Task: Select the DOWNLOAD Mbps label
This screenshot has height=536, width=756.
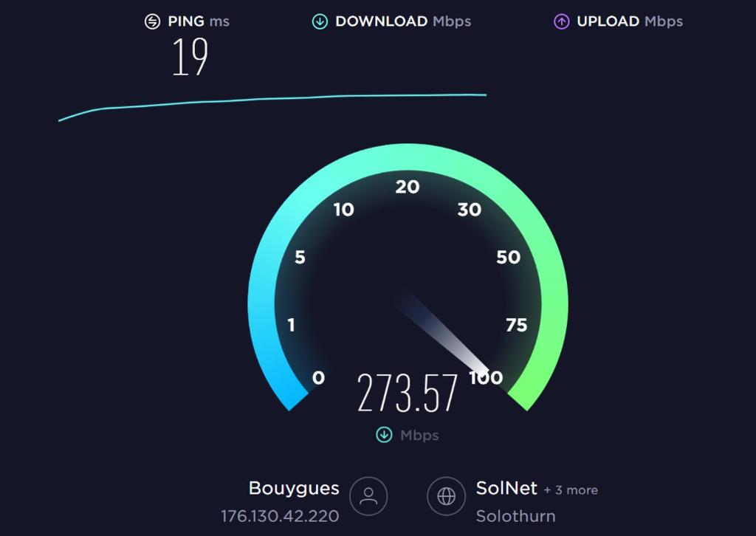Action: tap(403, 21)
